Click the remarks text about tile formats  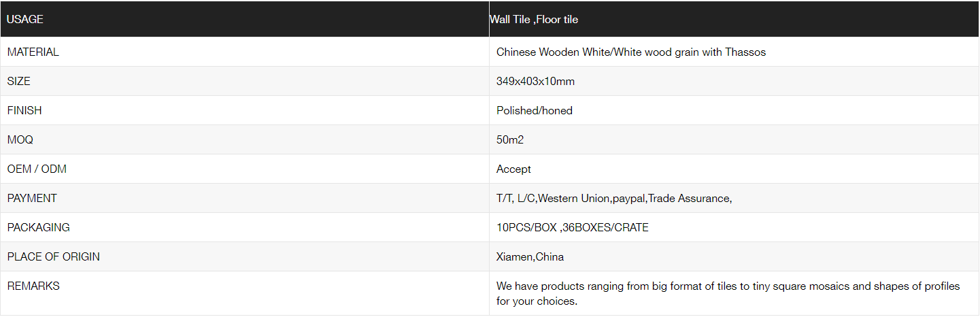click(728, 293)
